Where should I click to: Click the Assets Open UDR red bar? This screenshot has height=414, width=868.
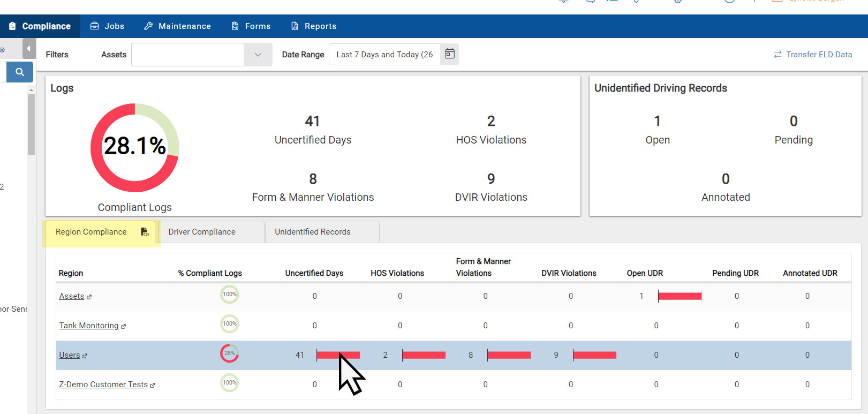(680, 296)
